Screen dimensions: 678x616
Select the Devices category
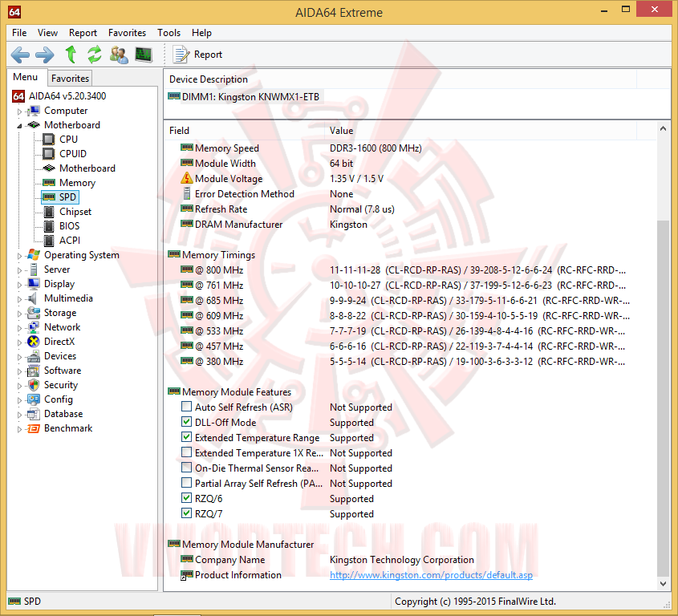(x=60, y=356)
